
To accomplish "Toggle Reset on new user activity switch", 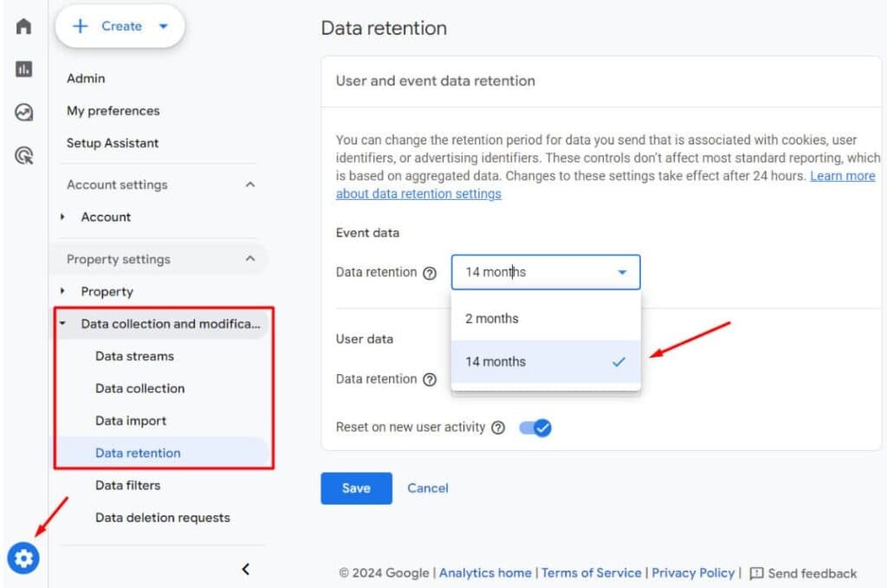I will coord(535,428).
